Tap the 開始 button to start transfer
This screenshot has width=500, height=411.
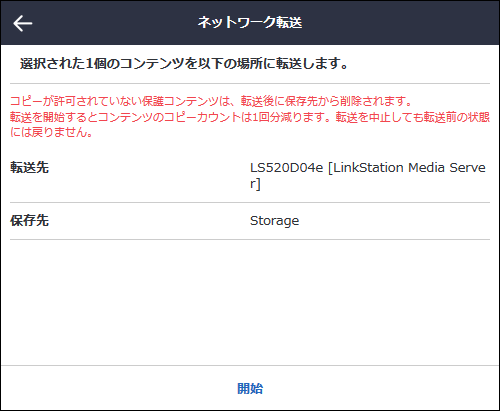click(x=250, y=389)
